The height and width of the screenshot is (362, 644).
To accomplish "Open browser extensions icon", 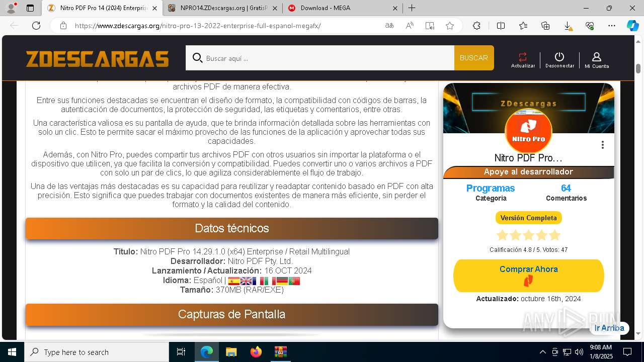I will point(476,26).
